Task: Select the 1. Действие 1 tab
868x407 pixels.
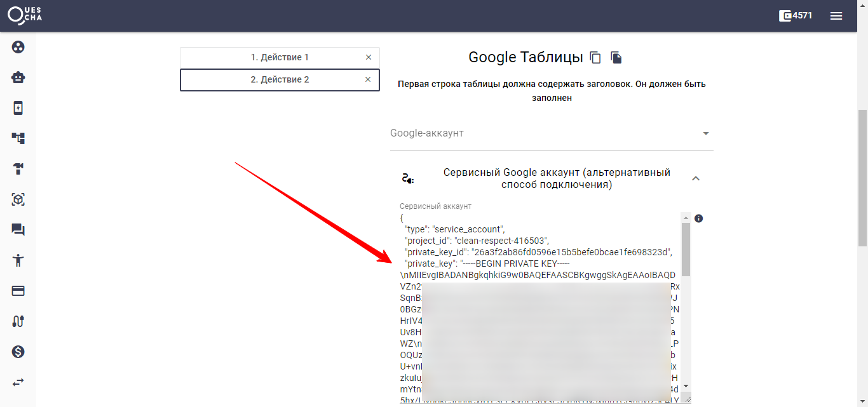Action: coord(280,57)
